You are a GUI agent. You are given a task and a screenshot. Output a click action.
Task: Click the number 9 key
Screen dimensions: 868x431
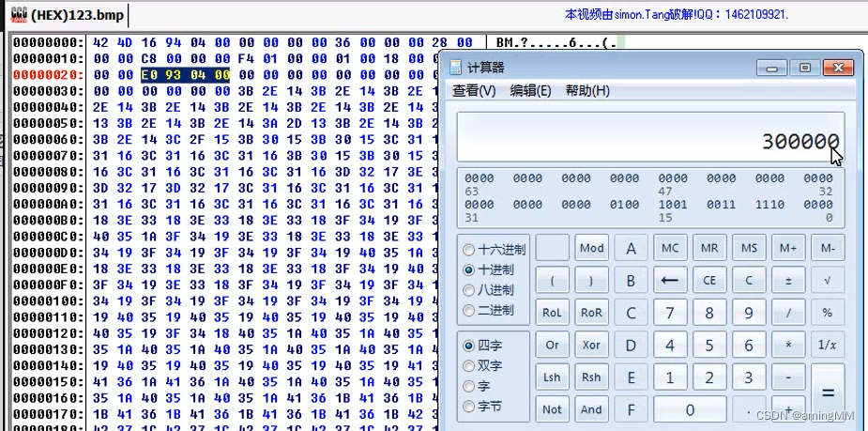749,313
